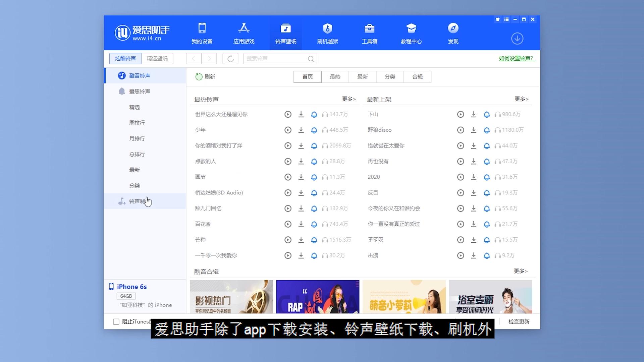This screenshot has width=644, height=362.
Task: Download the 下山 ringtone
Action: pyautogui.click(x=474, y=114)
